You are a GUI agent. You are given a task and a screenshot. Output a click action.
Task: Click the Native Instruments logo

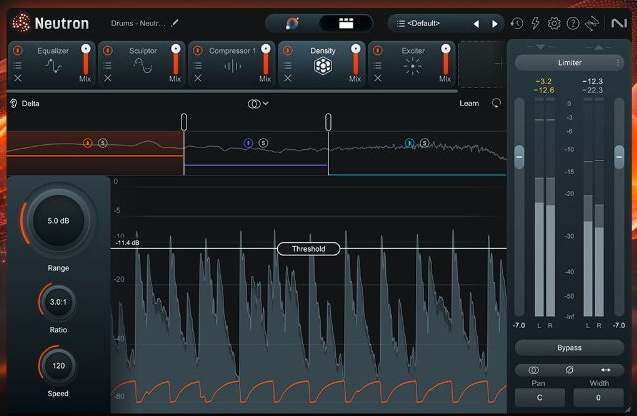[x=620, y=24]
